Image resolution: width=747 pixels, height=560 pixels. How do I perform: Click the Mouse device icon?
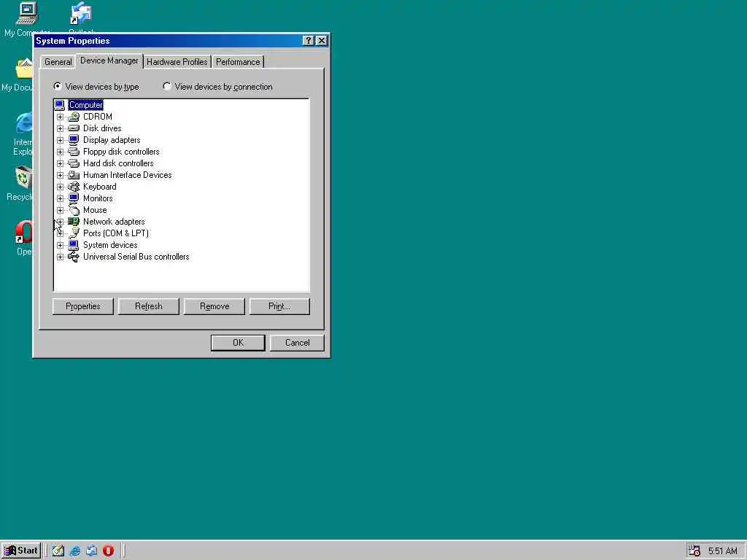(x=74, y=210)
